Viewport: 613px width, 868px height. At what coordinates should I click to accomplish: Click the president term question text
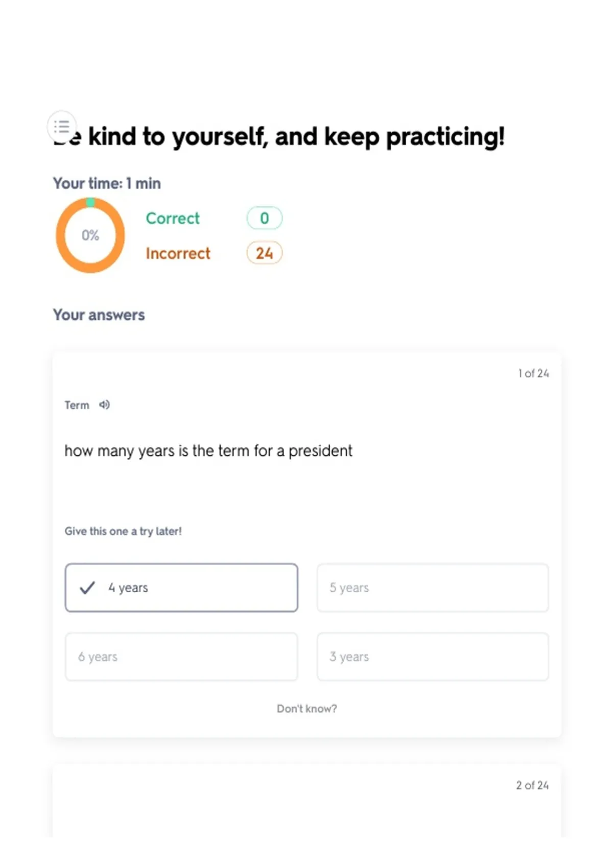pyautogui.click(x=208, y=451)
